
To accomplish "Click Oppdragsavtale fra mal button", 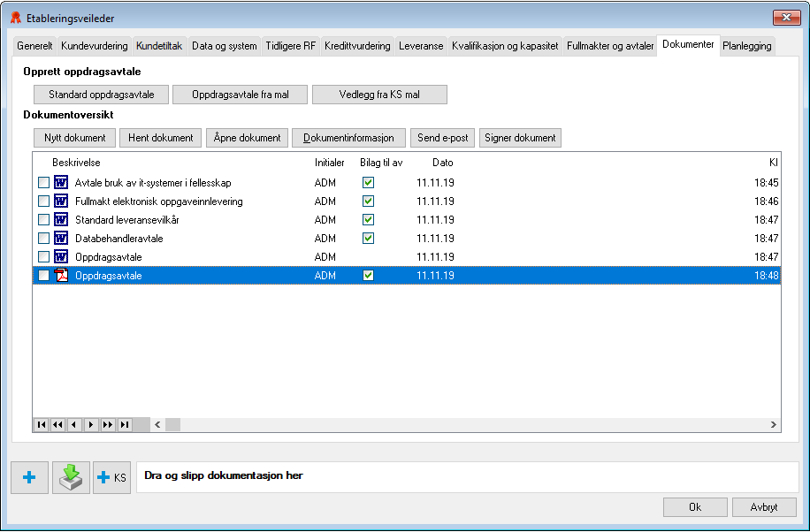I will (x=241, y=95).
